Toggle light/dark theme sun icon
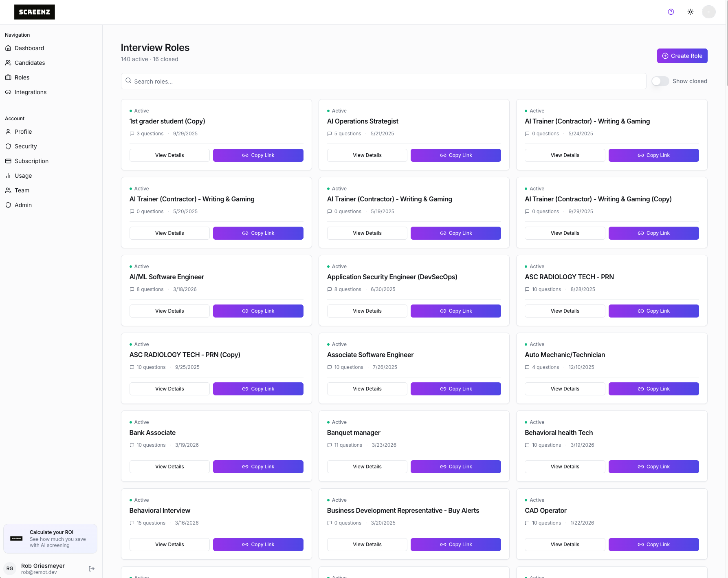The height and width of the screenshot is (578, 728). tap(691, 12)
